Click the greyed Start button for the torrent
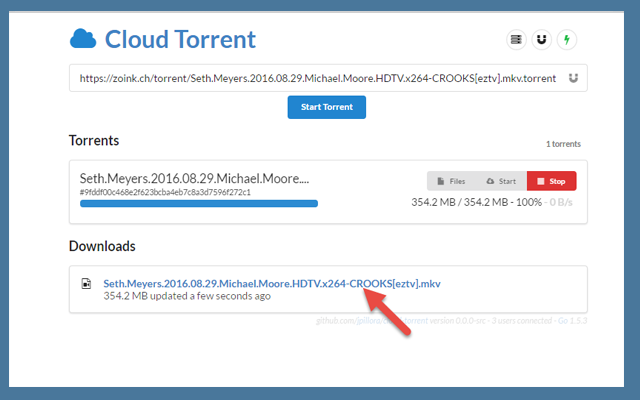Viewport: 640px width, 400px height. pos(501,181)
